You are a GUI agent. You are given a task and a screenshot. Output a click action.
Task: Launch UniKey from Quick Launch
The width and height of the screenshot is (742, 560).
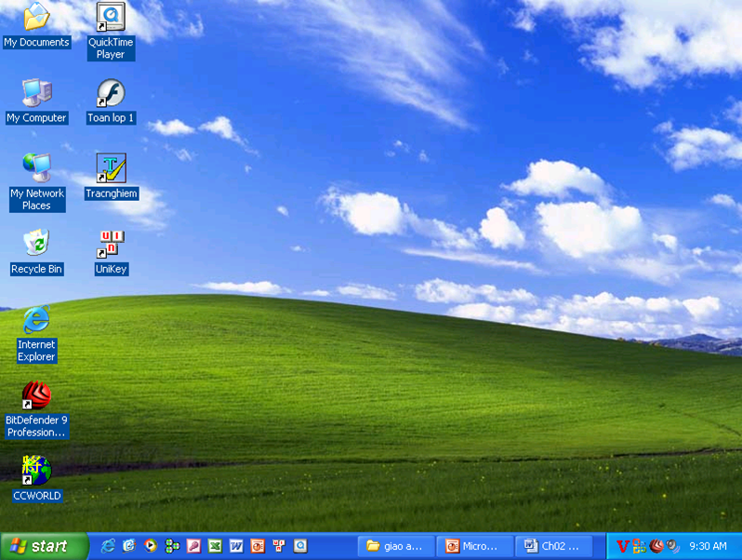(279, 546)
